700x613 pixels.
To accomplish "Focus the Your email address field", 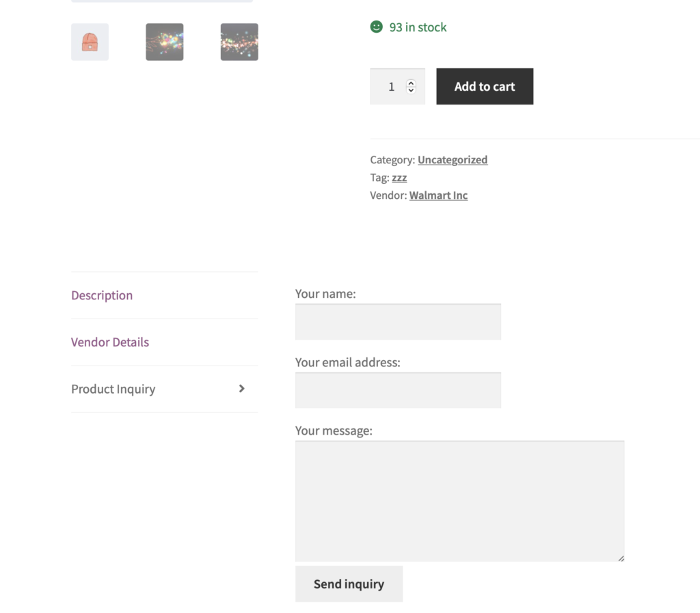I will pos(399,390).
